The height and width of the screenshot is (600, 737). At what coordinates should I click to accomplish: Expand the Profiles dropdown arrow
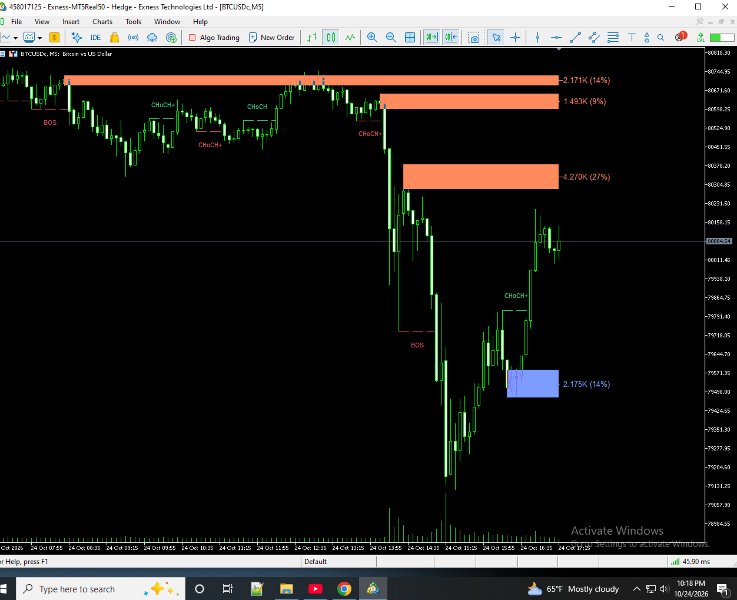[40, 38]
